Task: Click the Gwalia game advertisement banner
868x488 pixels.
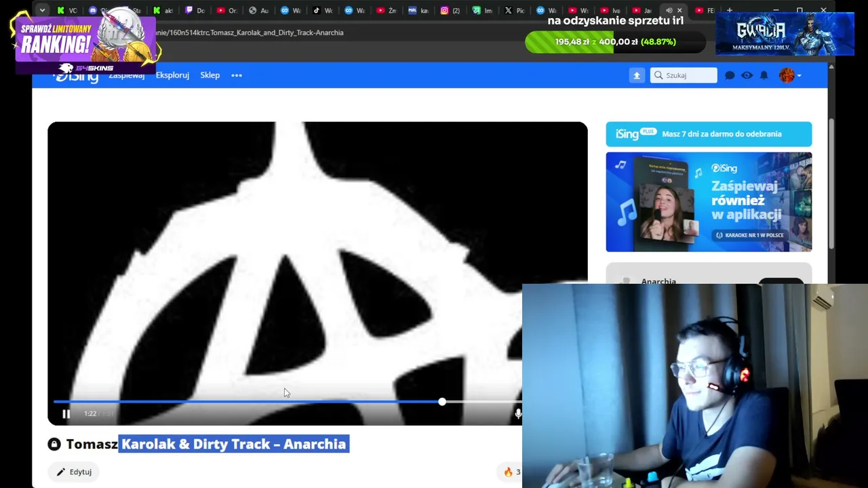Action: (x=785, y=33)
